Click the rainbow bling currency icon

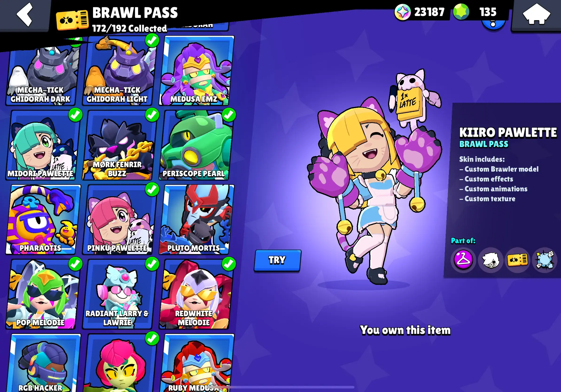[x=402, y=12]
